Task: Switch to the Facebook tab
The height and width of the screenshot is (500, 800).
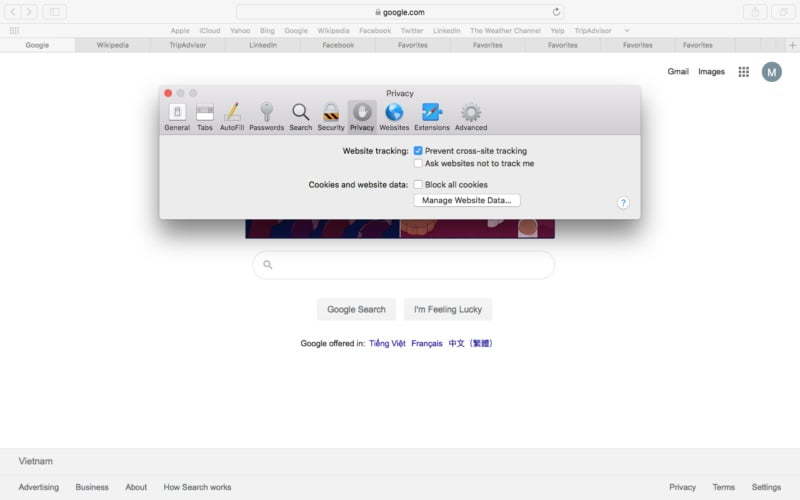Action: point(338,45)
